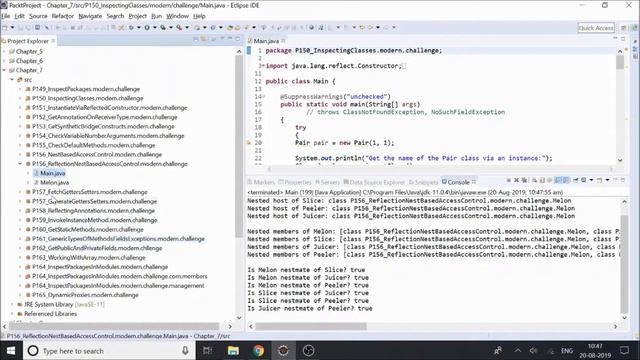Screen dimensions: 640x360
Task: Open the Navigate menu
Action: click(x=90, y=16)
